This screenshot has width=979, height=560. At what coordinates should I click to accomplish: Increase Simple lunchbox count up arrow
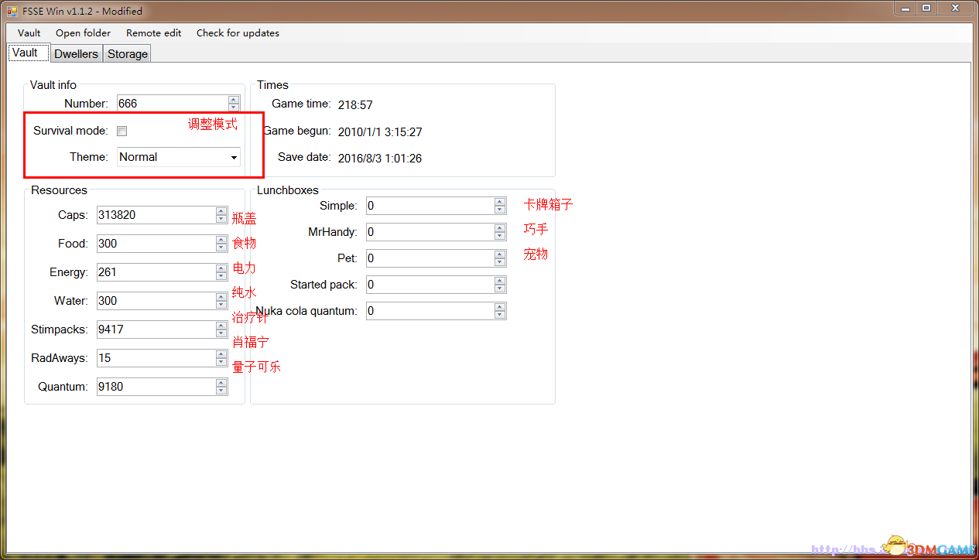pyautogui.click(x=500, y=202)
